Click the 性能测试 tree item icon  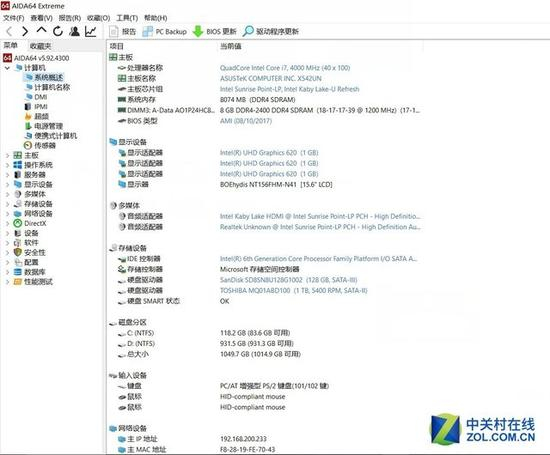tap(18, 281)
